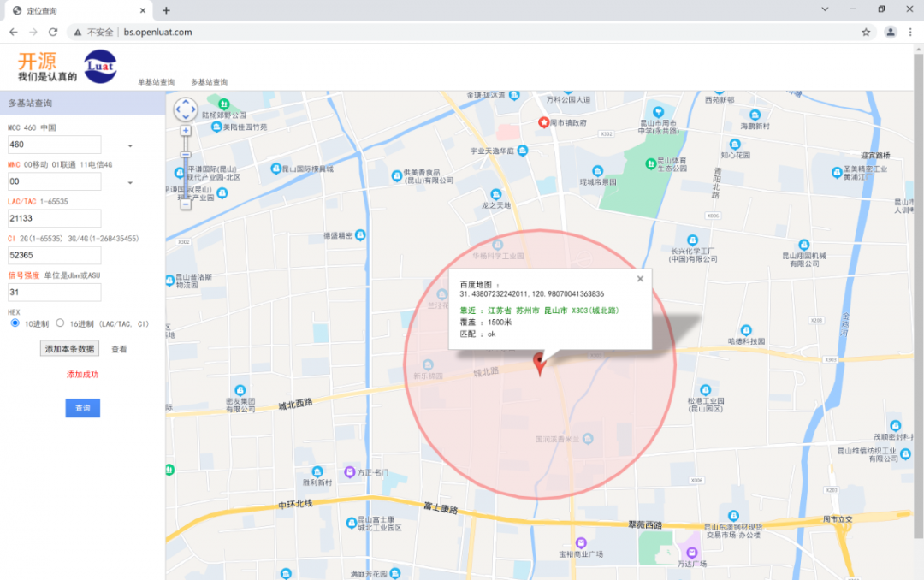Image resolution: width=924 pixels, height=580 pixels.
Task: Click the 供美香食品 marker icon
Action: click(397, 175)
